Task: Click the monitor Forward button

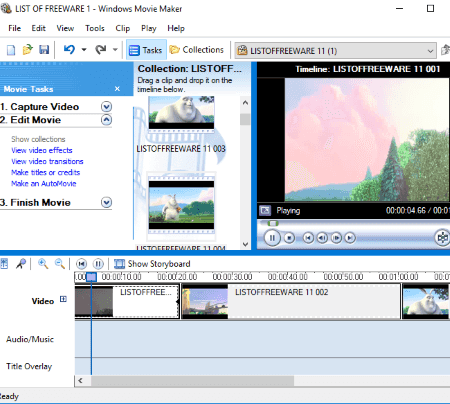Action: (x=350, y=238)
